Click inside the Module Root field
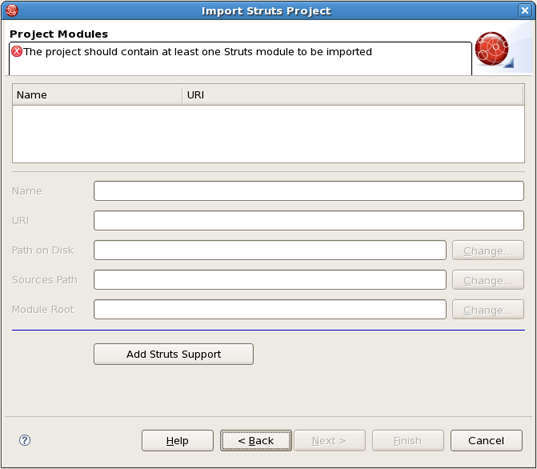This screenshot has height=469, width=537. coord(270,309)
